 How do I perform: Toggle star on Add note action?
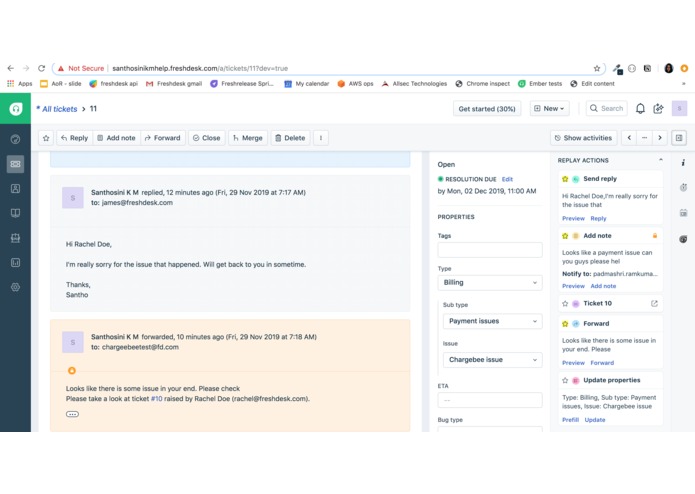pyautogui.click(x=565, y=236)
